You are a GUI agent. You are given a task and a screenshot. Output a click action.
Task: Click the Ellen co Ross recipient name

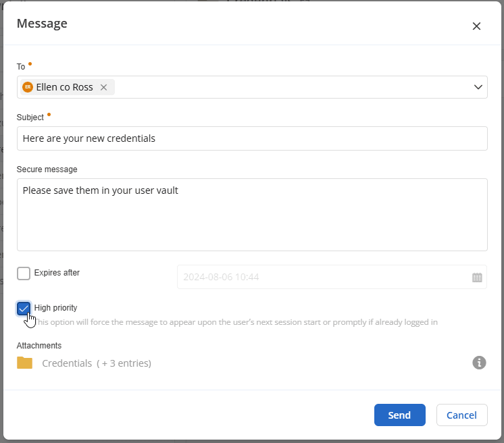[65, 87]
